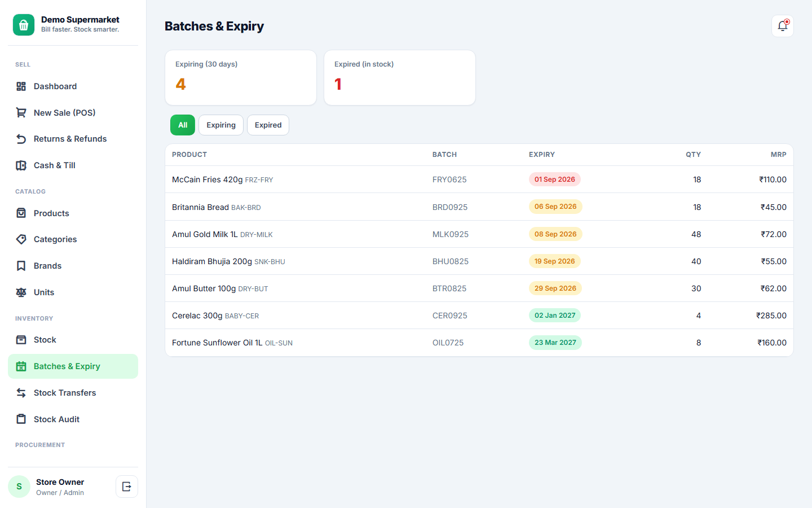The image size is (812, 508).
Task: Click the Amul Butter 100g product name
Action: pos(204,288)
